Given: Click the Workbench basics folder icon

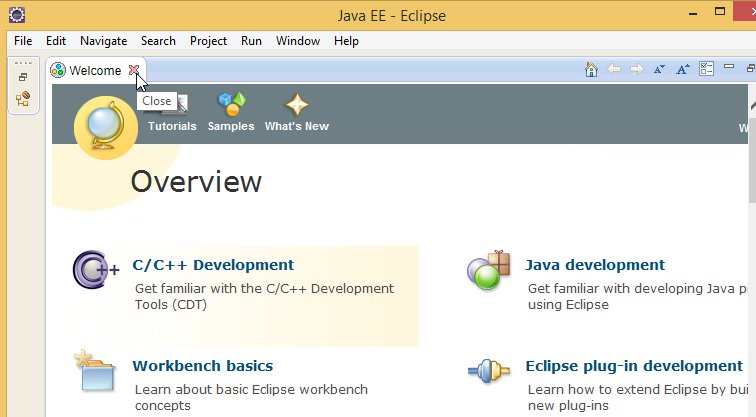Looking at the screenshot, I should [x=95, y=371].
